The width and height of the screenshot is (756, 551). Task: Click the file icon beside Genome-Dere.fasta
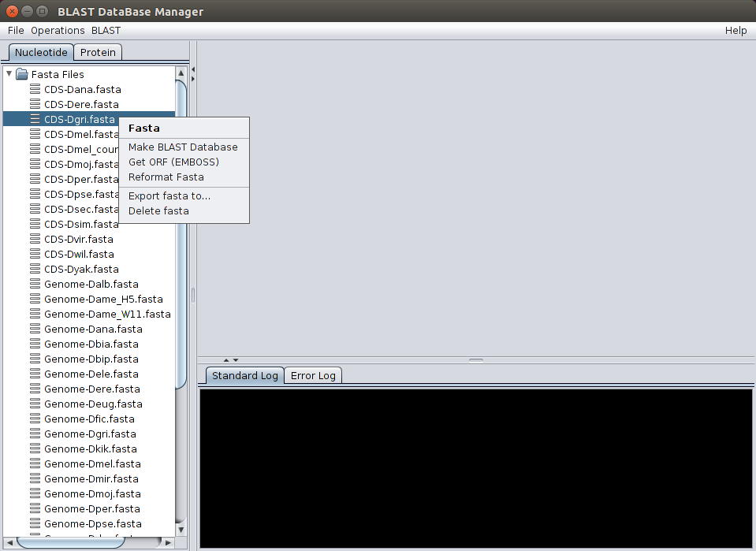[35, 389]
